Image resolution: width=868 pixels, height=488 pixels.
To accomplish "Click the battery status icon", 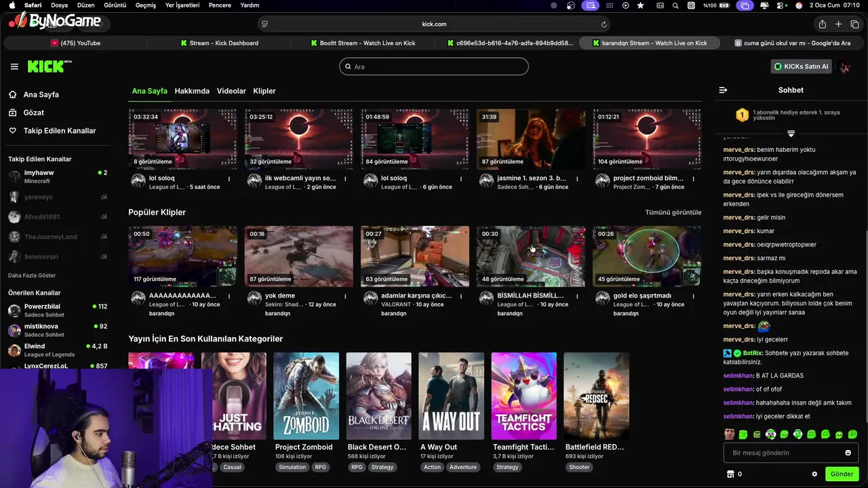I will pyautogui.click(x=724, y=5).
